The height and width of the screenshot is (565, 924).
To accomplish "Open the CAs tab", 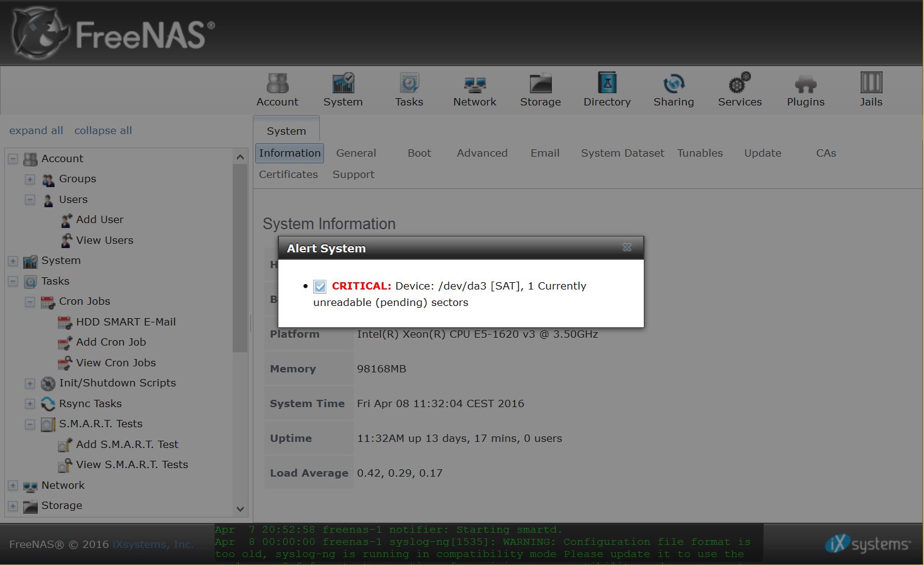I will 826,153.
